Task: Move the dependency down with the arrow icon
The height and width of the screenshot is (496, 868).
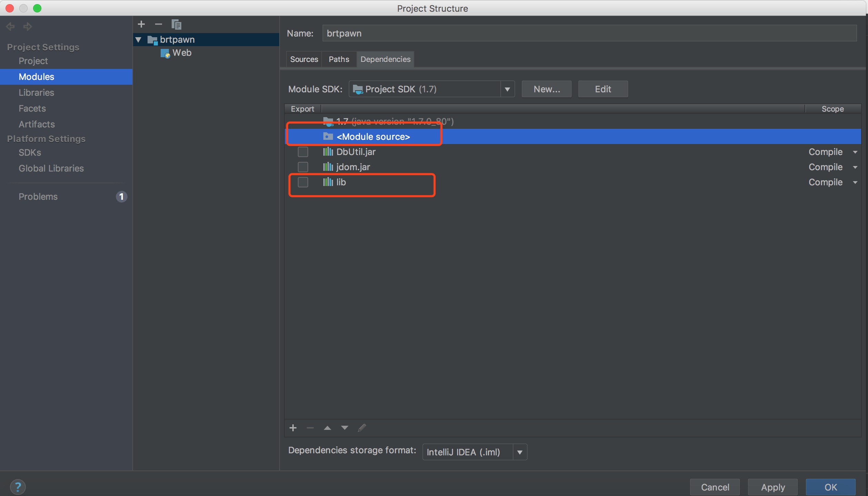Action: tap(344, 428)
